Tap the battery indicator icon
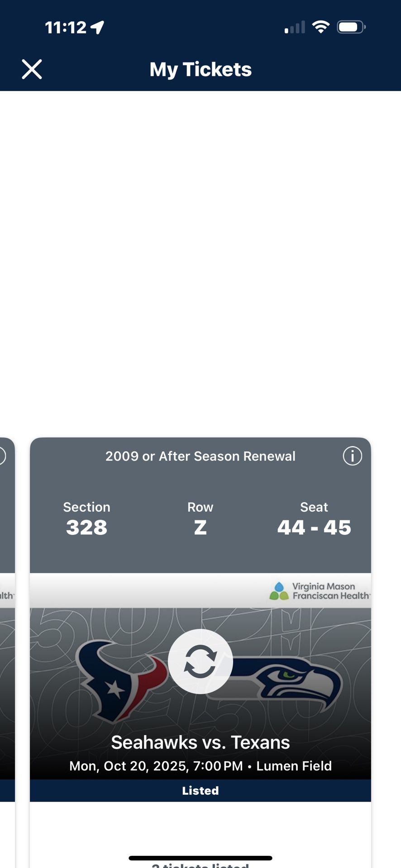The height and width of the screenshot is (868, 401). coord(351,27)
